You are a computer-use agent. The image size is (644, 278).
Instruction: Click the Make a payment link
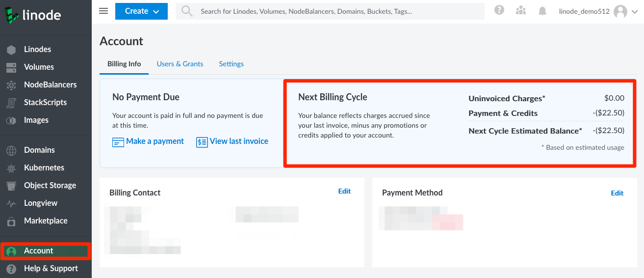(155, 141)
